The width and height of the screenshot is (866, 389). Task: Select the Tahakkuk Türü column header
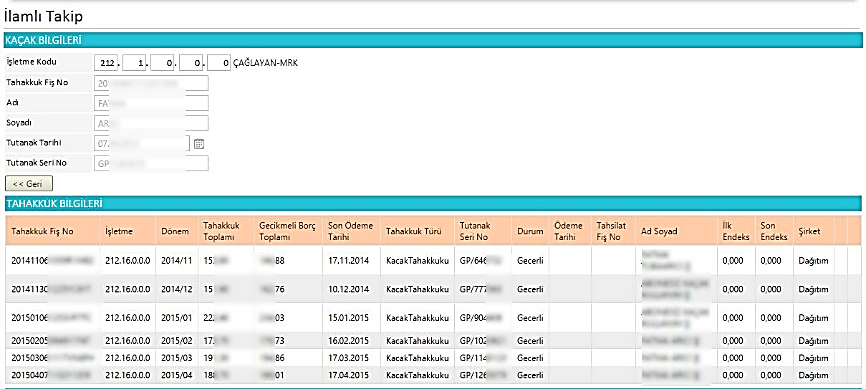click(417, 231)
